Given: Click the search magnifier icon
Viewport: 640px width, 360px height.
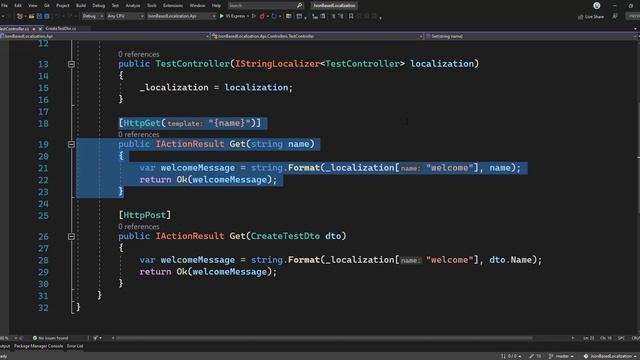Looking at the screenshot, I should pyautogui.click(x=300, y=5).
